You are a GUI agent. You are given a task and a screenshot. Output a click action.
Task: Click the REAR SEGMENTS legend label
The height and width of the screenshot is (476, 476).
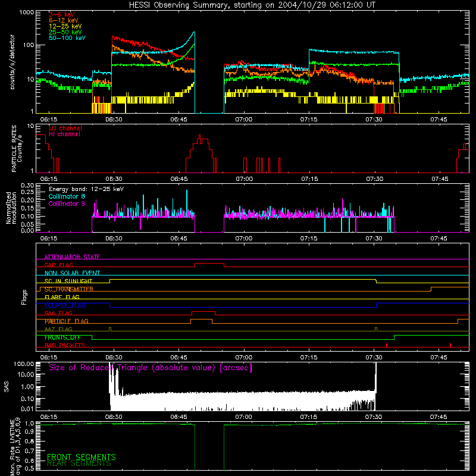(x=79, y=463)
